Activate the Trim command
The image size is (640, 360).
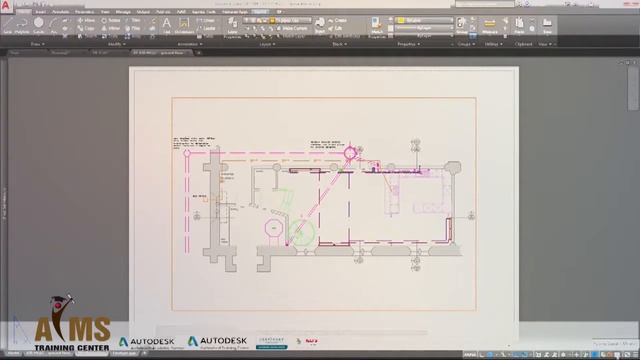pyautogui.click(x=133, y=20)
